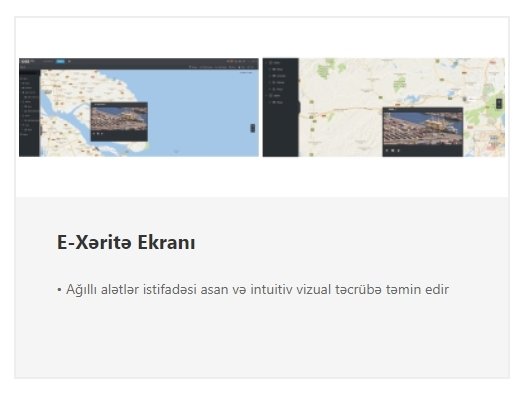Click the second control icon under left video popup

[98, 134]
